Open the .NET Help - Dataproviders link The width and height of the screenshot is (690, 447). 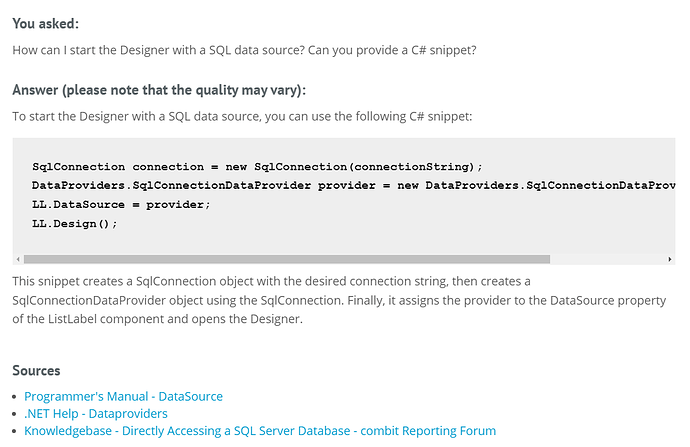[95, 413]
